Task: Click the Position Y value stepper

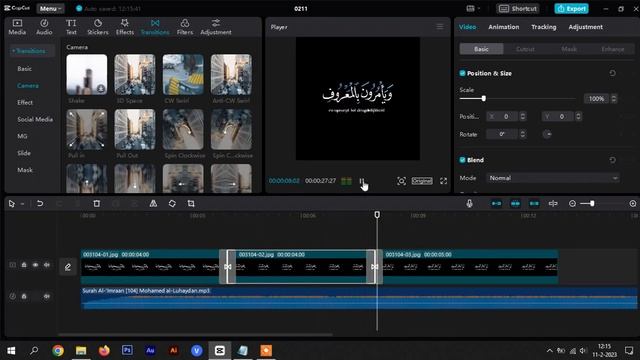Action: 578,116
